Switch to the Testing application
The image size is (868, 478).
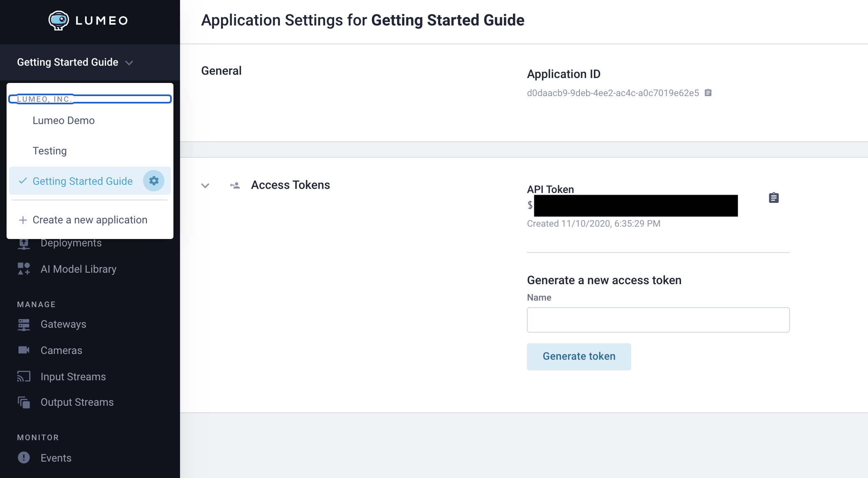pos(50,151)
